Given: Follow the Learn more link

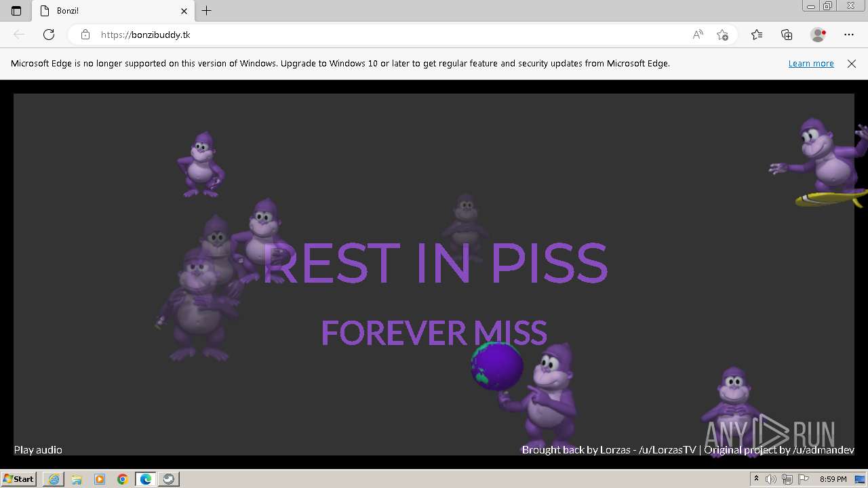Looking at the screenshot, I should [x=811, y=64].
